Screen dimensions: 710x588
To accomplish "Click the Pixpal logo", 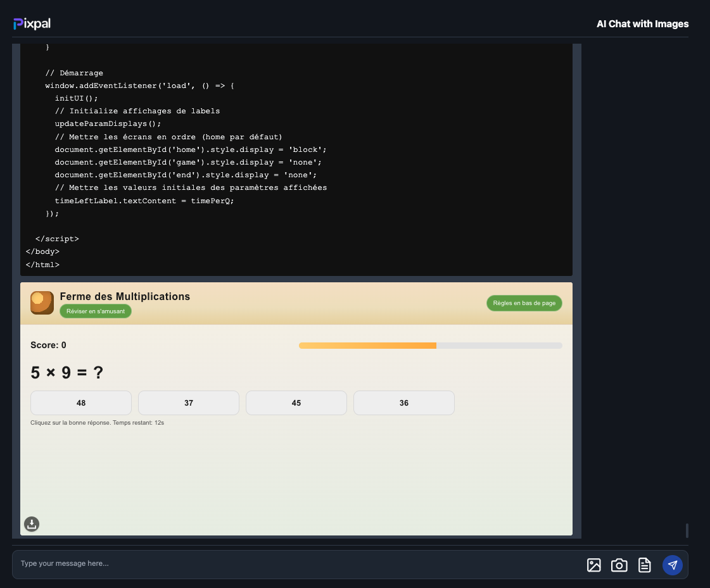I will 32,24.
